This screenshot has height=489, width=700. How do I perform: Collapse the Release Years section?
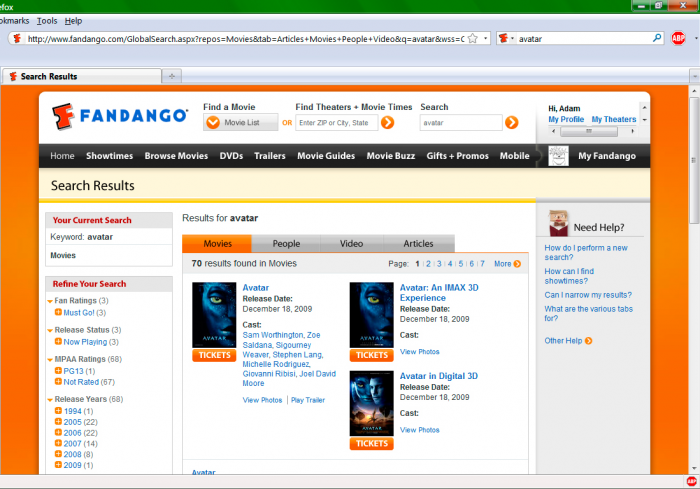click(50, 400)
